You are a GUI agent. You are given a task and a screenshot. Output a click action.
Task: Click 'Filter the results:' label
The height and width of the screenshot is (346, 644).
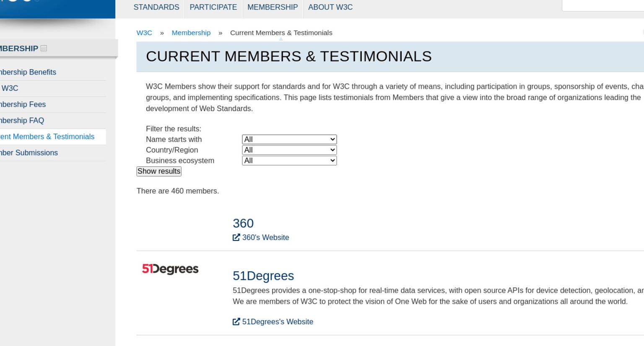coord(174,129)
